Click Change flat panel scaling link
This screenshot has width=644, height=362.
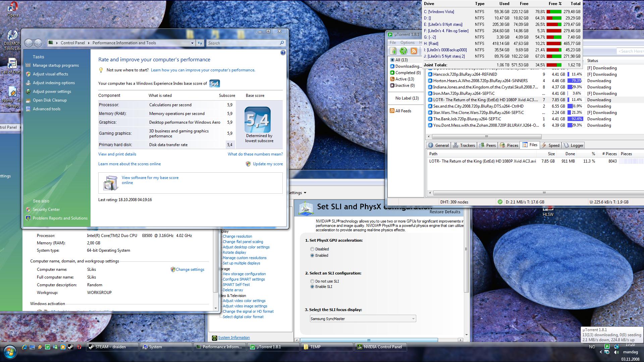243,242
